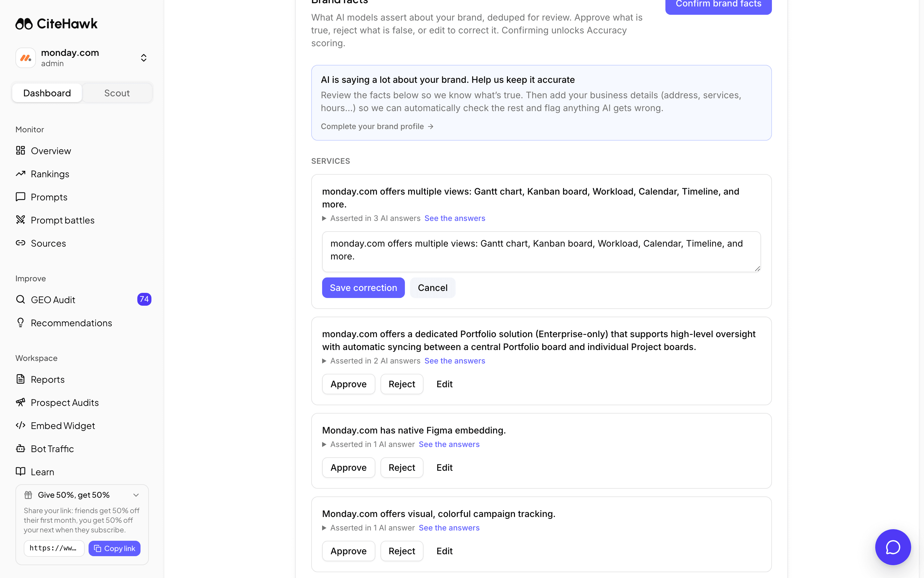Edit the Portfolio solution fact
The height and width of the screenshot is (578, 924).
coord(444,384)
